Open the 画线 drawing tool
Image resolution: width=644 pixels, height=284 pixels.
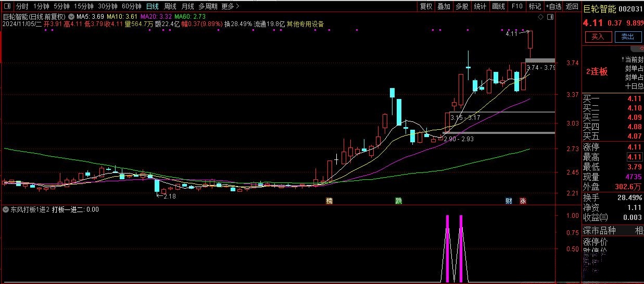(498, 7)
